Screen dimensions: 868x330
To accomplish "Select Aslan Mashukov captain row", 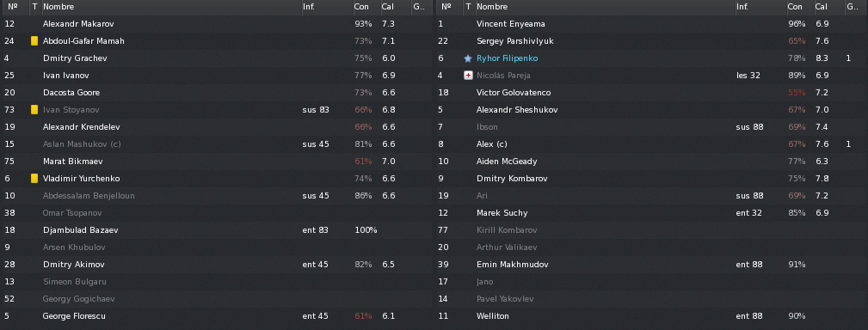I will pyautogui.click(x=217, y=144).
